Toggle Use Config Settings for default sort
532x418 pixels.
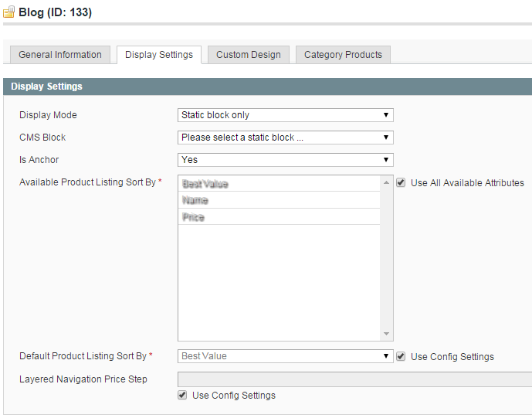[401, 356]
